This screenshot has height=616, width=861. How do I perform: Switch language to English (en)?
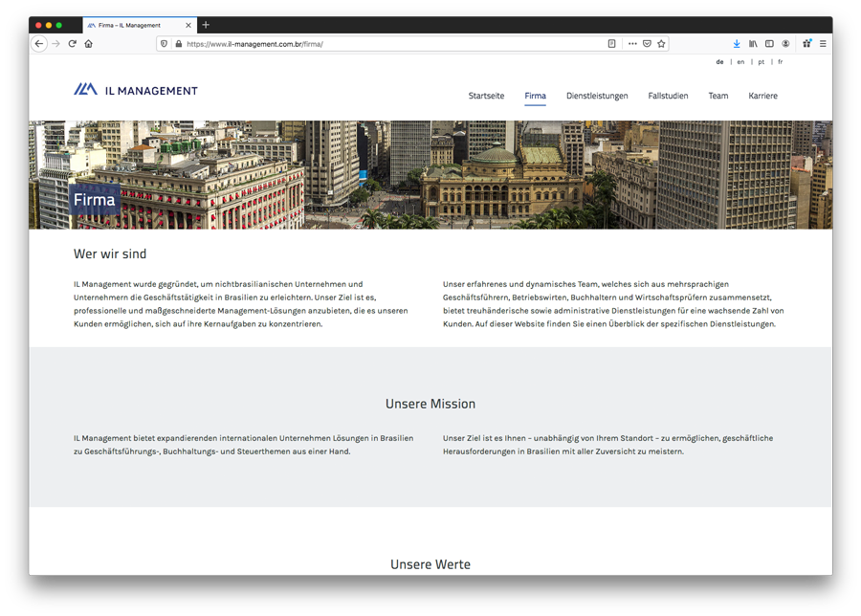tap(740, 62)
